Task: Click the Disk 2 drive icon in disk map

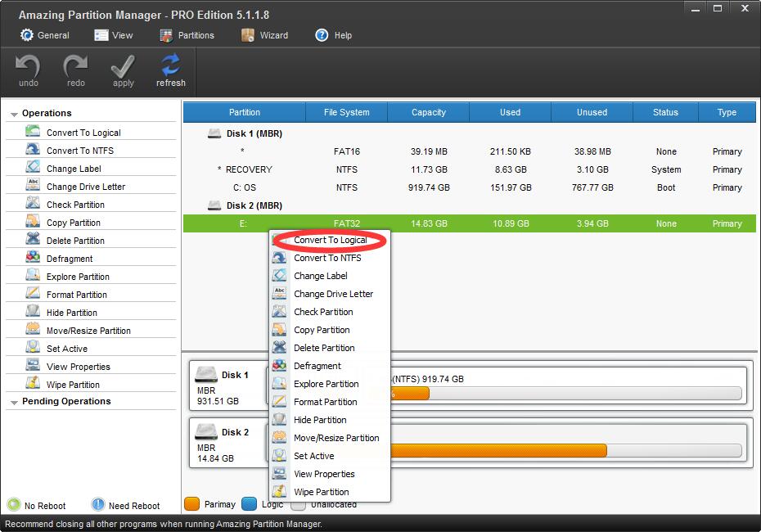Action: coord(205,431)
